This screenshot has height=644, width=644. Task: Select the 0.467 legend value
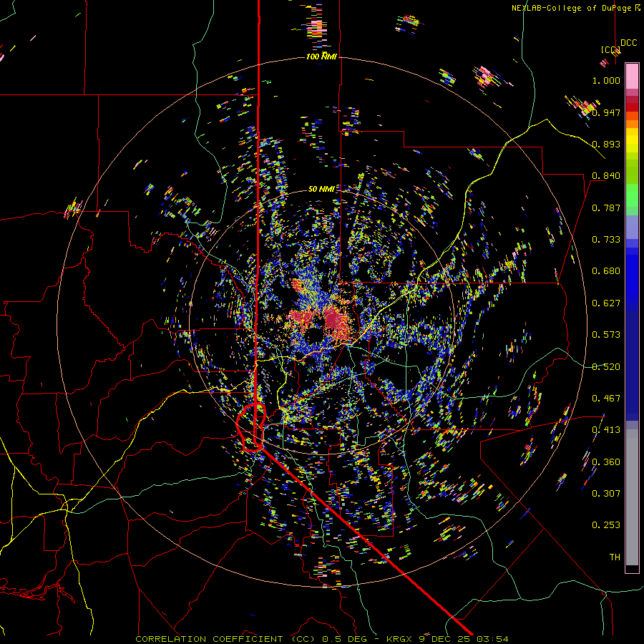[606, 399]
